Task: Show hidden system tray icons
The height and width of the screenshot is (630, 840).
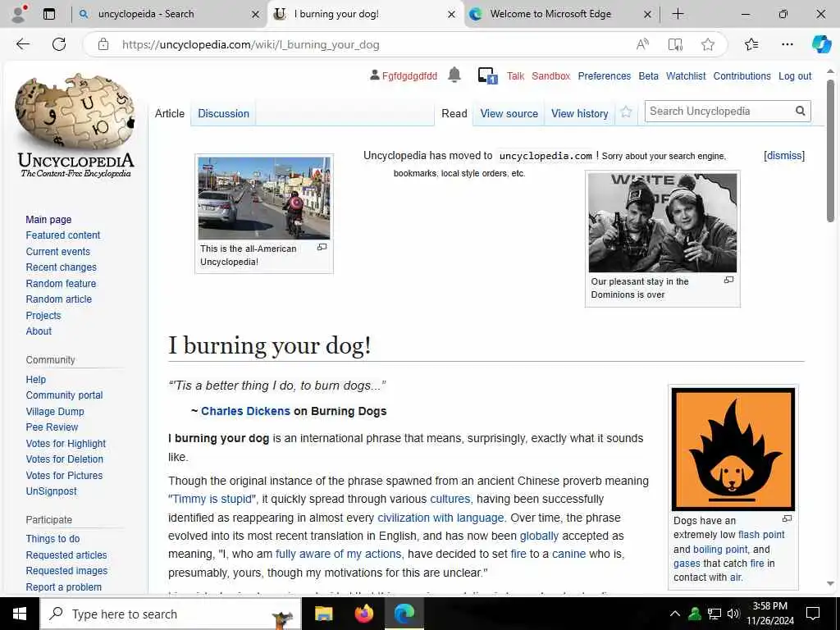Action: point(675,614)
